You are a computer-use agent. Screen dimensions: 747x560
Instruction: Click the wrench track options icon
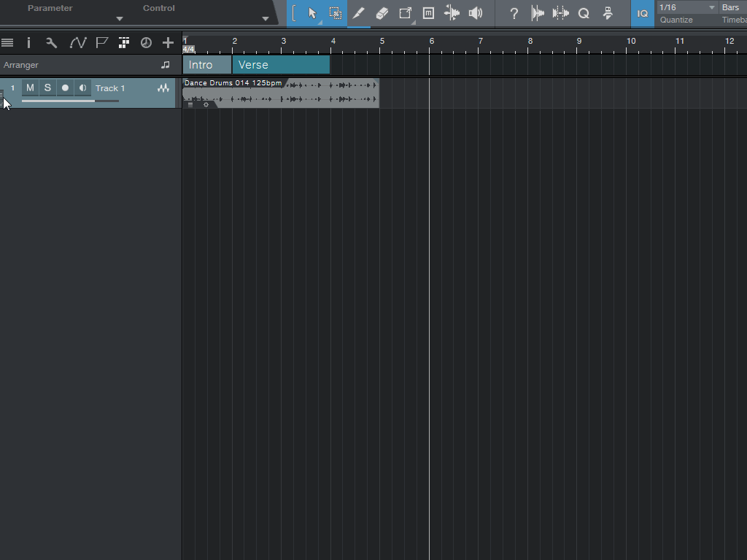(x=52, y=43)
